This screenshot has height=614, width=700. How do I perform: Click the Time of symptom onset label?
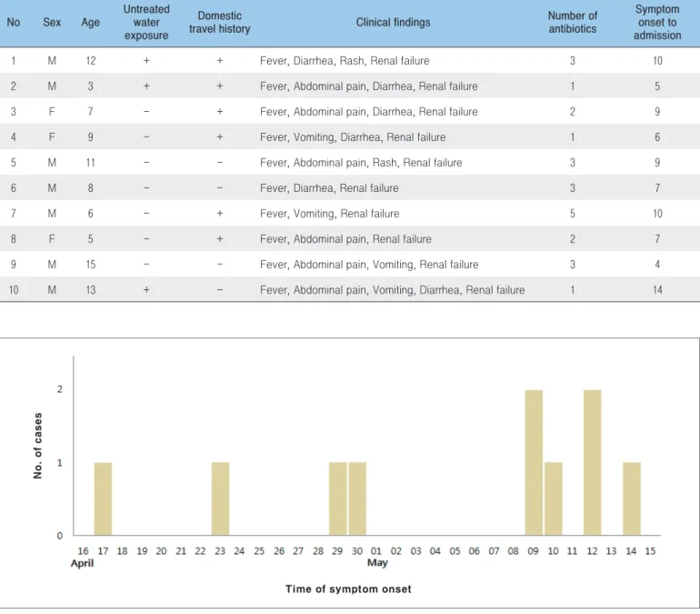(348, 589)
